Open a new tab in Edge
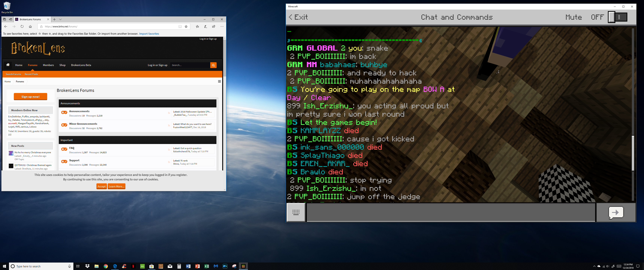 (x=54, y=19)
